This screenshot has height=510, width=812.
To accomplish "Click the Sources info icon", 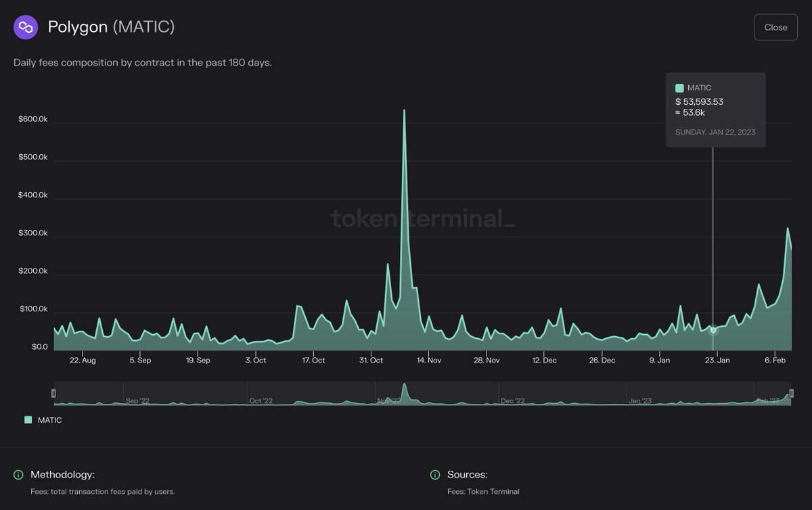I will pyautogui.click(x=434, y=475).
